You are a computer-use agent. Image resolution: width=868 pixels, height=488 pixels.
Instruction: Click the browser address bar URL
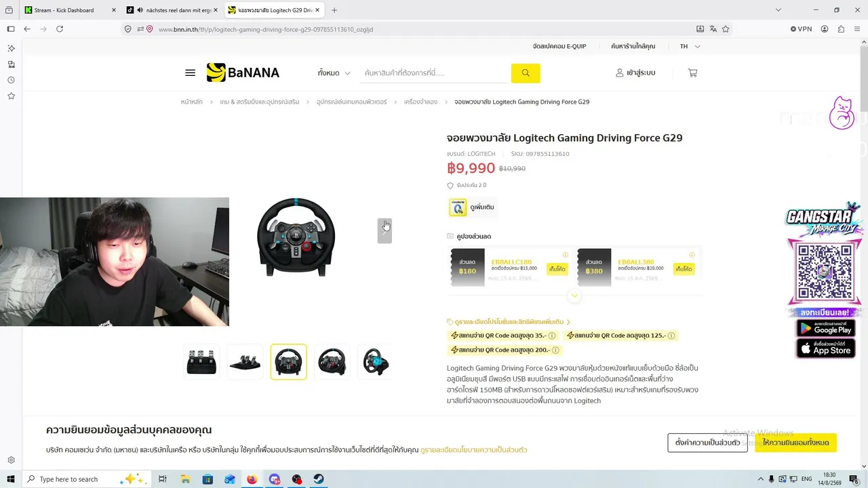pyautogui.click(x=265, y=29)
